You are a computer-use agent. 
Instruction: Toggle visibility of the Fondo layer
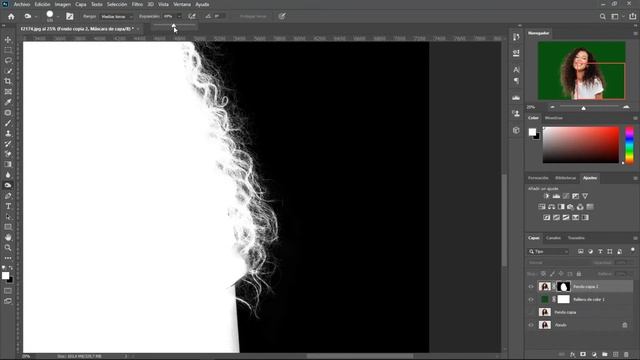(531, 325)
